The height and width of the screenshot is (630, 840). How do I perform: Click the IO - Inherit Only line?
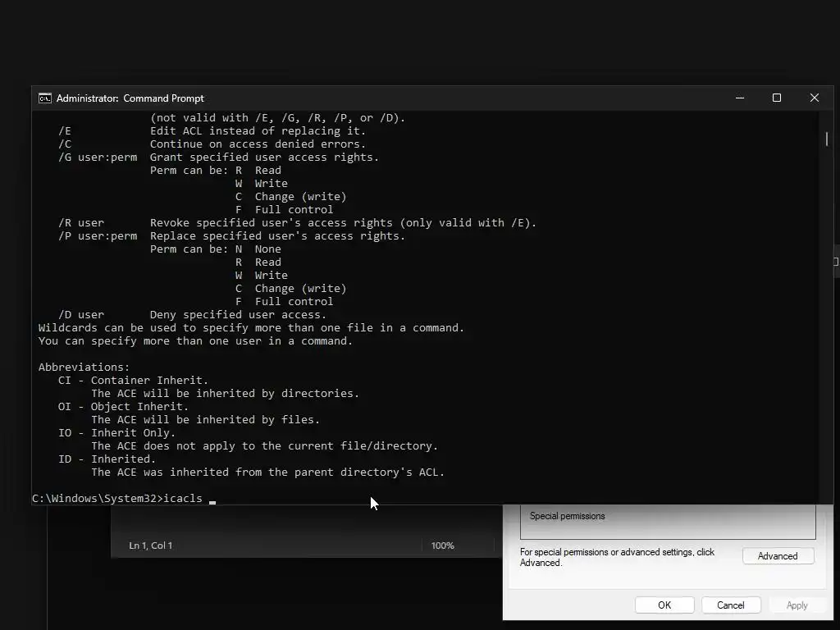116,433
